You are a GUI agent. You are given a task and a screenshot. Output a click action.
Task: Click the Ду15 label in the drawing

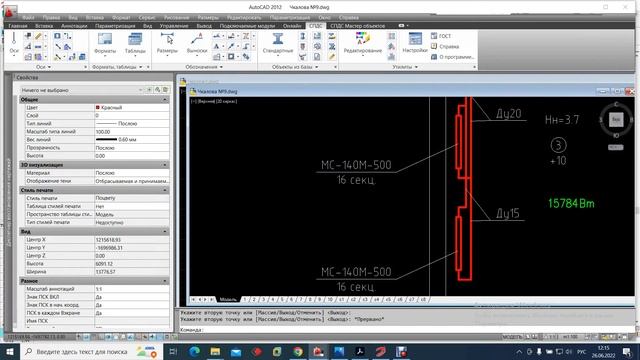(x=508, y=213)
